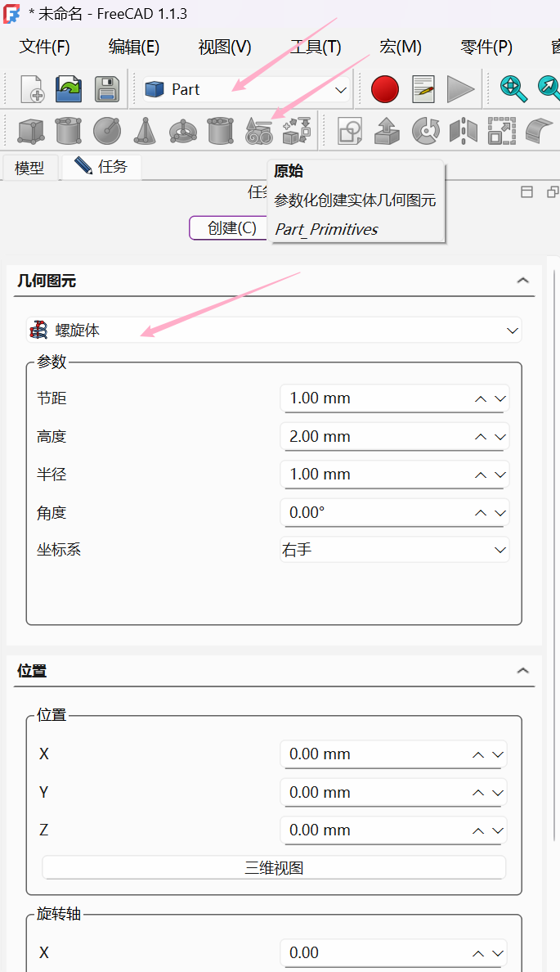This screenshot has width=560, height=972.
Task: Click the position X 0.00 mm field
Action: tap(393, 754)
